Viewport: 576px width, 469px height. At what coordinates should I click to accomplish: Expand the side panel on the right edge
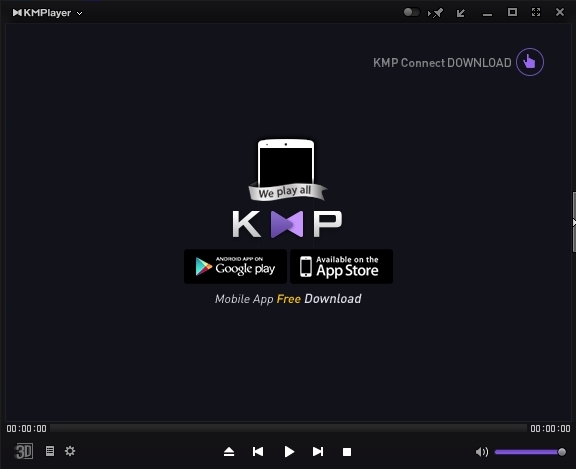click(x=574, y=222)
